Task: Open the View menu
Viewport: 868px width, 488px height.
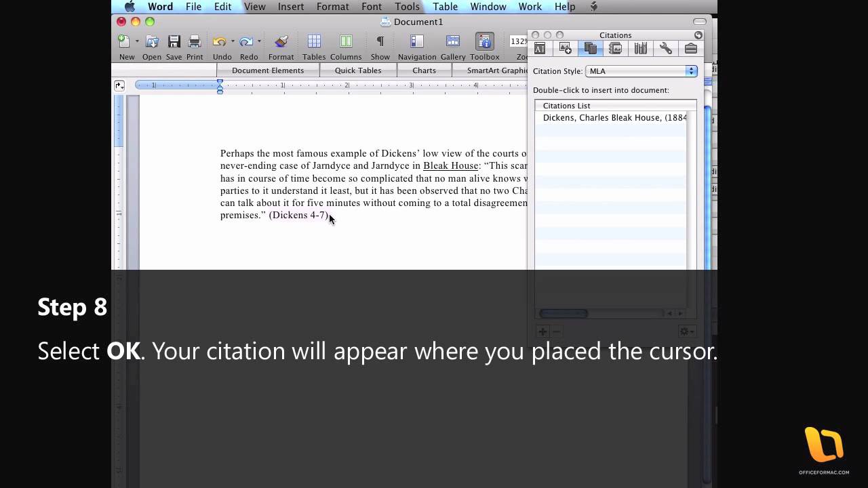Action: (x=255, y=7)
